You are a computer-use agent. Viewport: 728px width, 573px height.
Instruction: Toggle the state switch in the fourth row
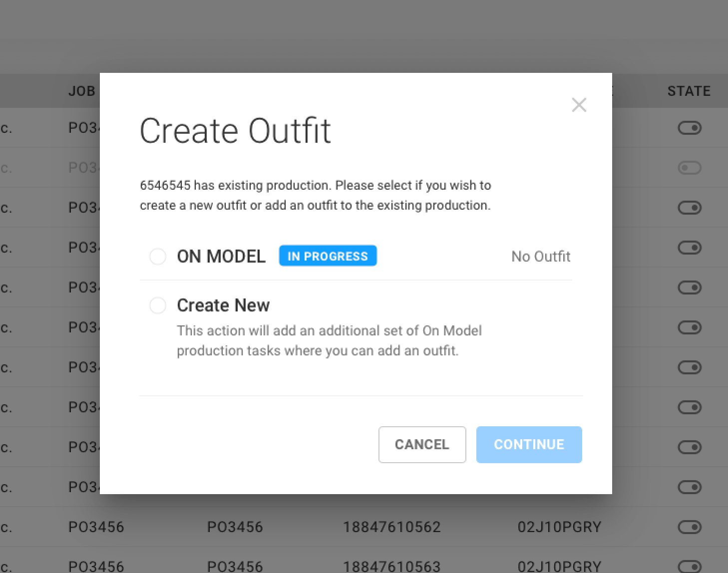tap(690, 248)
